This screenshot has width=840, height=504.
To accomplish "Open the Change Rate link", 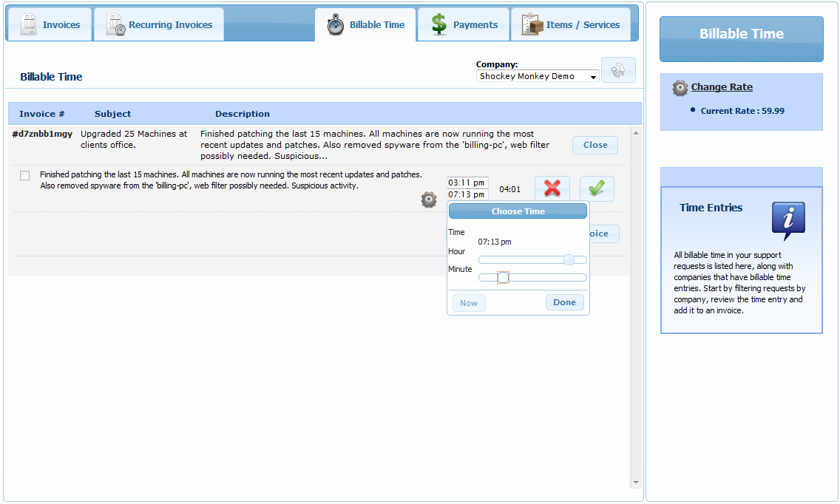I will coord(722,87).
